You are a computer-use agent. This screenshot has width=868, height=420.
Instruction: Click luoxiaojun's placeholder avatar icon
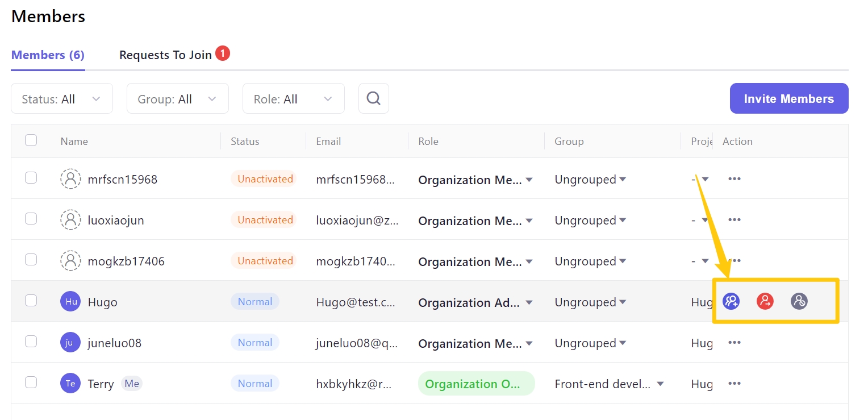[x=70, y=220]
